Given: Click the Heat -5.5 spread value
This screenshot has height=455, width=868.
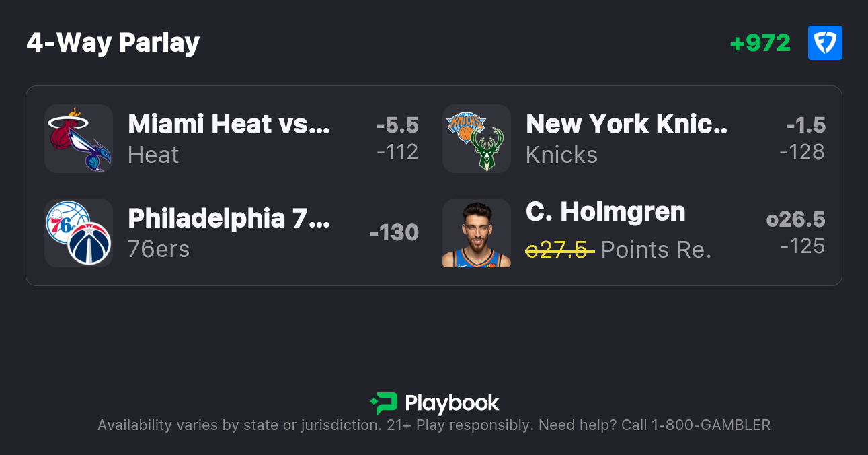Looking at the screenshot, I should tap(397, 125).
